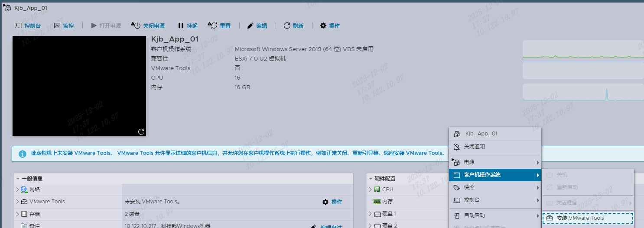Click the 未安装 VMware Tools。 status text
Screen dimensions: 644x228
point(152,202)
